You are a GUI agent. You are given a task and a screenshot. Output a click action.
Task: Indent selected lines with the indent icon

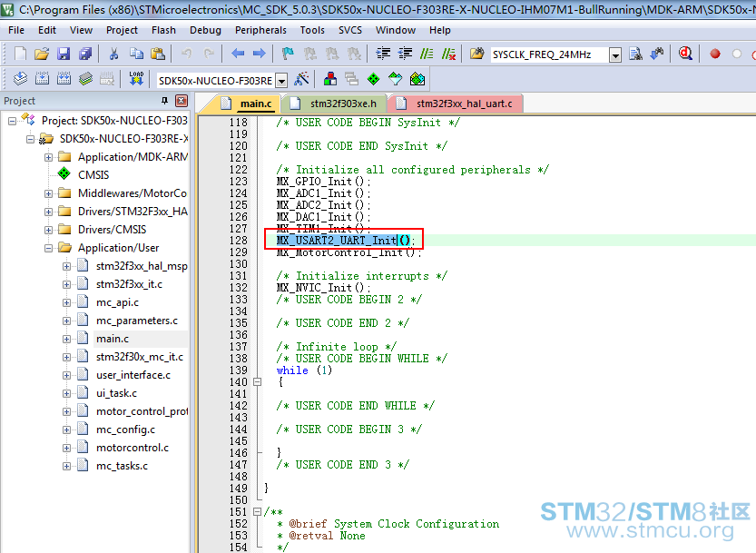coord(383,54)
